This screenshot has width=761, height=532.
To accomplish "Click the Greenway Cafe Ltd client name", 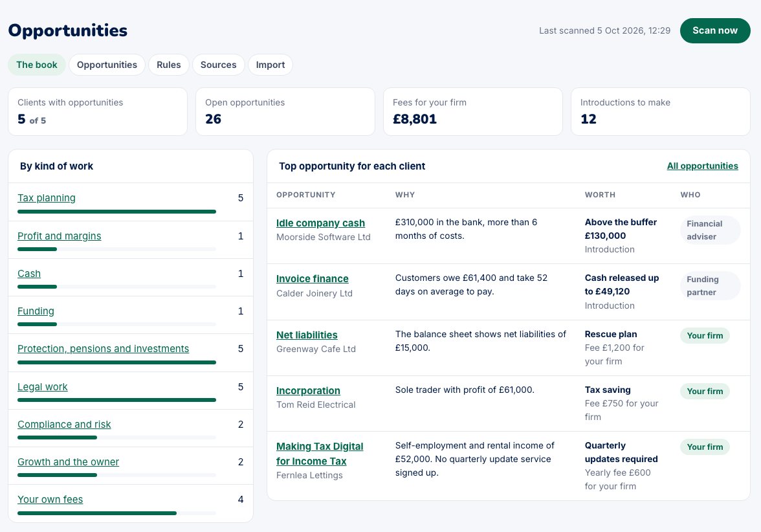I will tap(316, 349).
